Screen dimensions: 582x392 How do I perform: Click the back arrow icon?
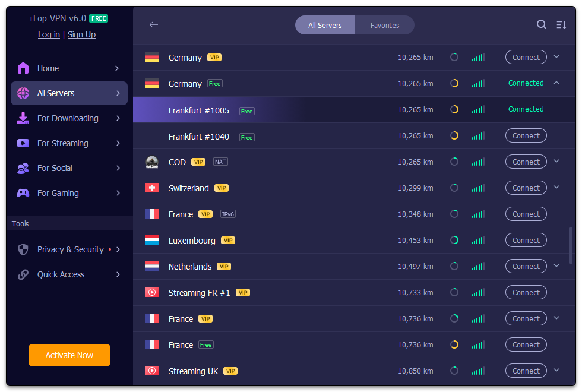(154, 24)
